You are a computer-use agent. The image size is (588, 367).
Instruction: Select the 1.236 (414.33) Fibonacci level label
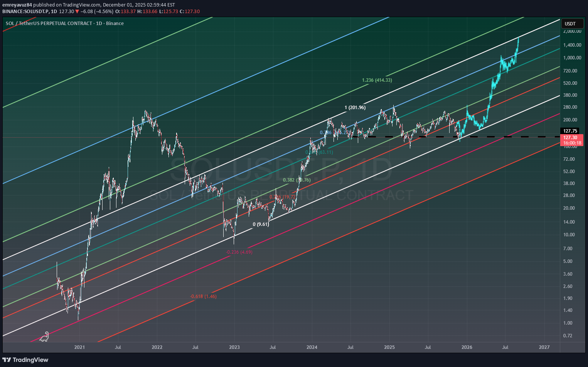coord(377,80)
